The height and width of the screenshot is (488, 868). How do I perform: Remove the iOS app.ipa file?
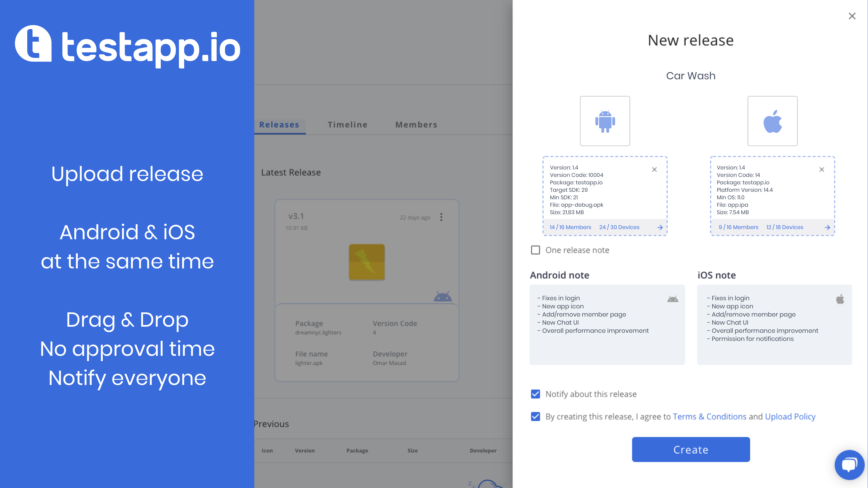[822, 169]
